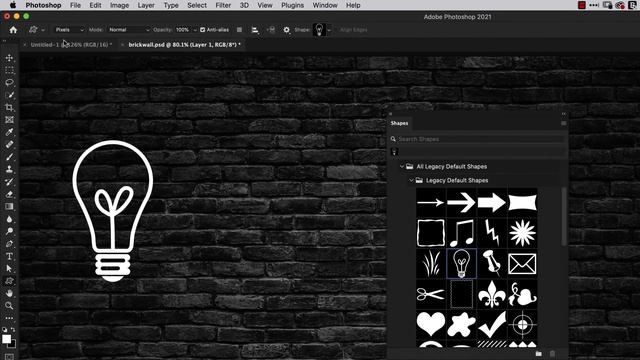Pick the music note shape

(461, 233)
